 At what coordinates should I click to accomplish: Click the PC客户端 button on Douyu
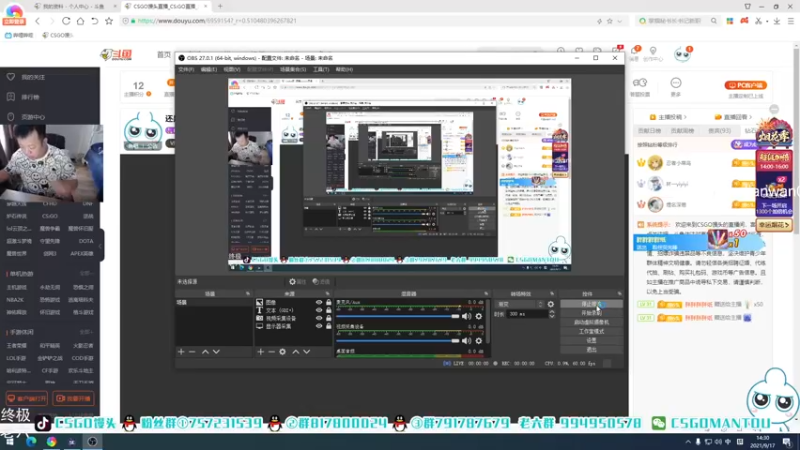click(x=745, y=85)
